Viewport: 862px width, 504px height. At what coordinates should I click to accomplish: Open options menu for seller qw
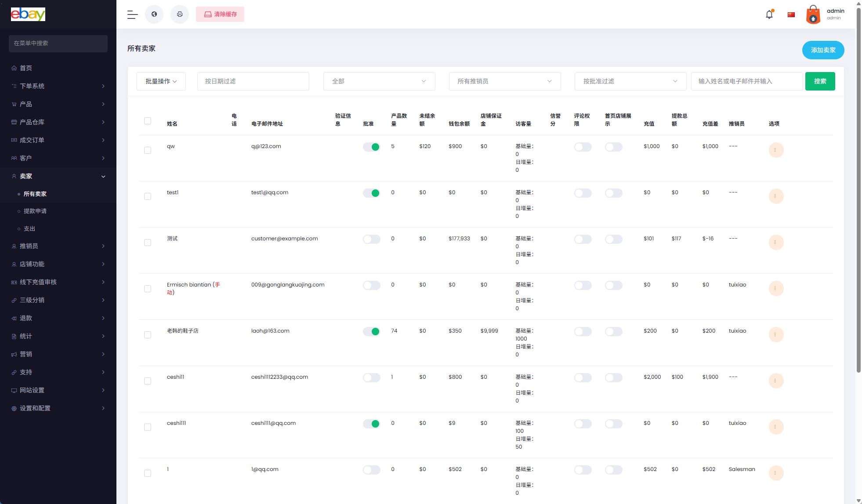tap(775, 150)
